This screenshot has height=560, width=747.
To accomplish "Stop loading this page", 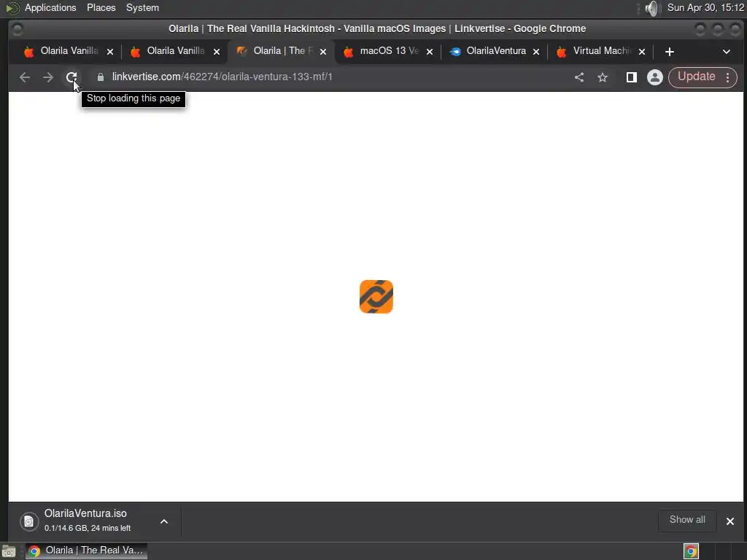I will [x=71, y=77].
